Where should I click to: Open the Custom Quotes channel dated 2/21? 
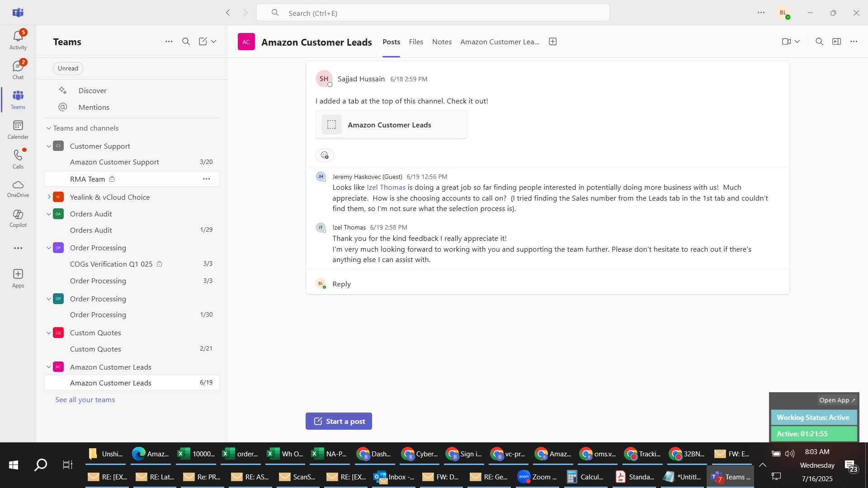[132, 349]
